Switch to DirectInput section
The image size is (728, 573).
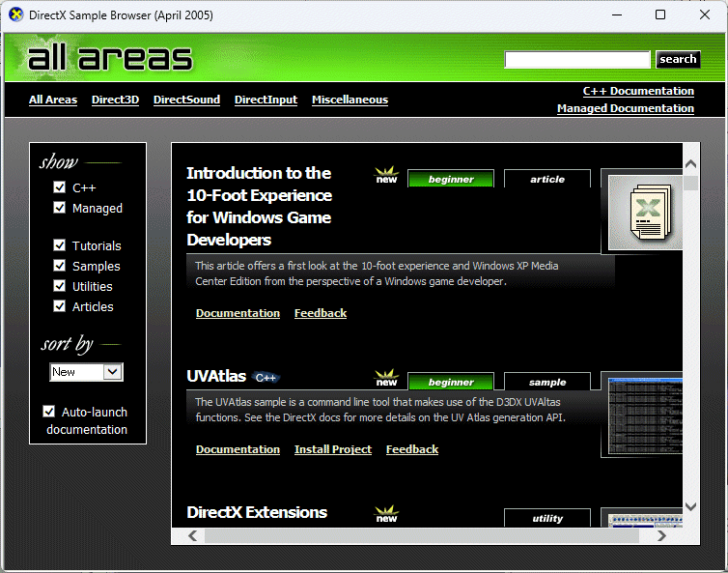[266, 100]
